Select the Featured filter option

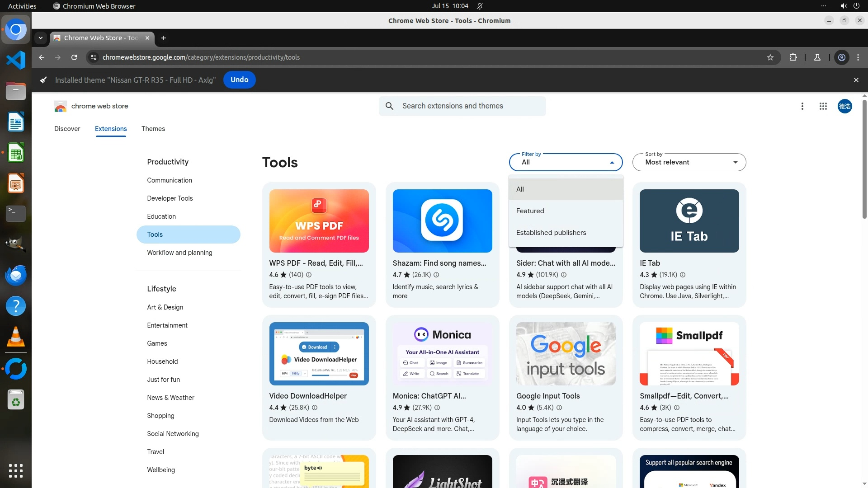[530, 211]
